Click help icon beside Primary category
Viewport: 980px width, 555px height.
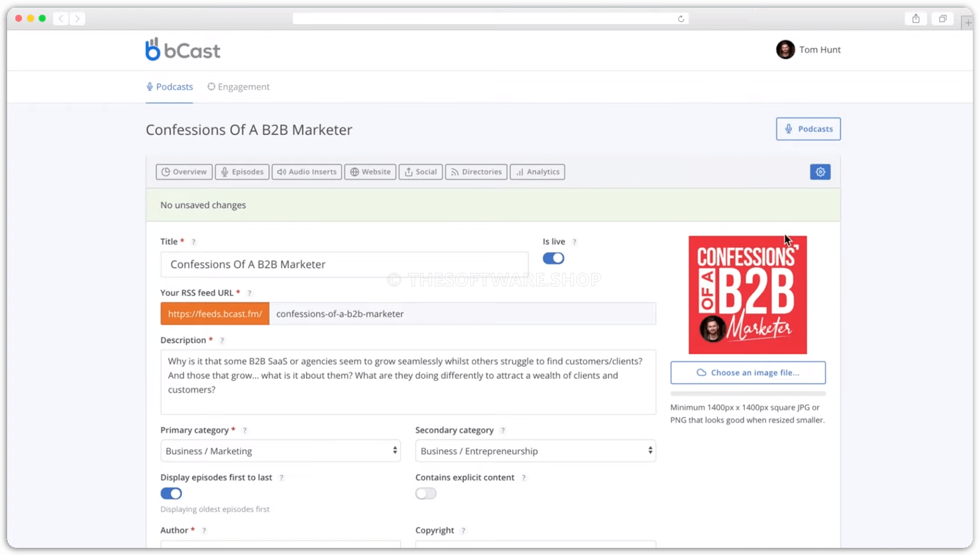[x=244, y=430]
